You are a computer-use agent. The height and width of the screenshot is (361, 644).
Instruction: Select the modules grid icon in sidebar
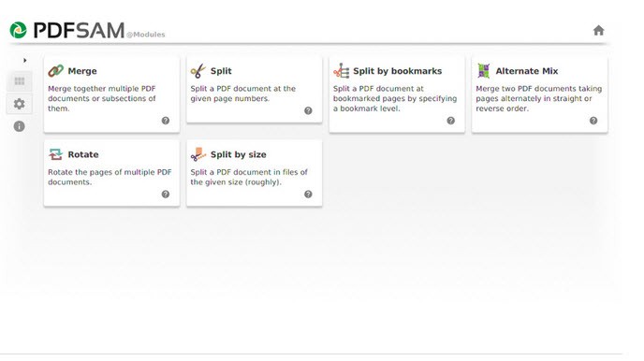20,80
